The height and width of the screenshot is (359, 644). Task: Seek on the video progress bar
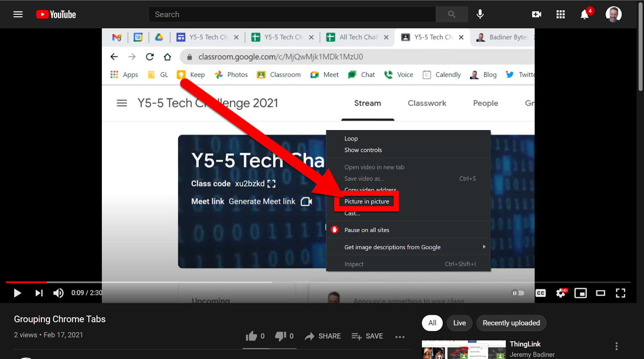click(x=318, y=282)
